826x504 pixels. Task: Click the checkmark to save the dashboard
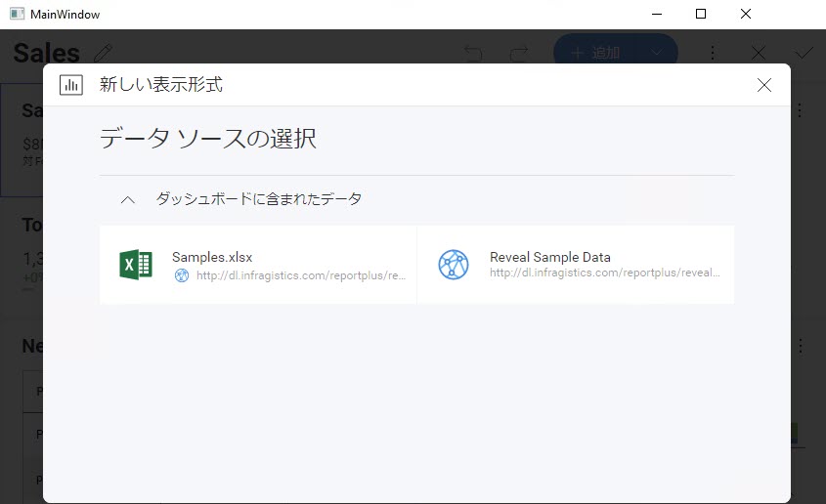[804, 53]
